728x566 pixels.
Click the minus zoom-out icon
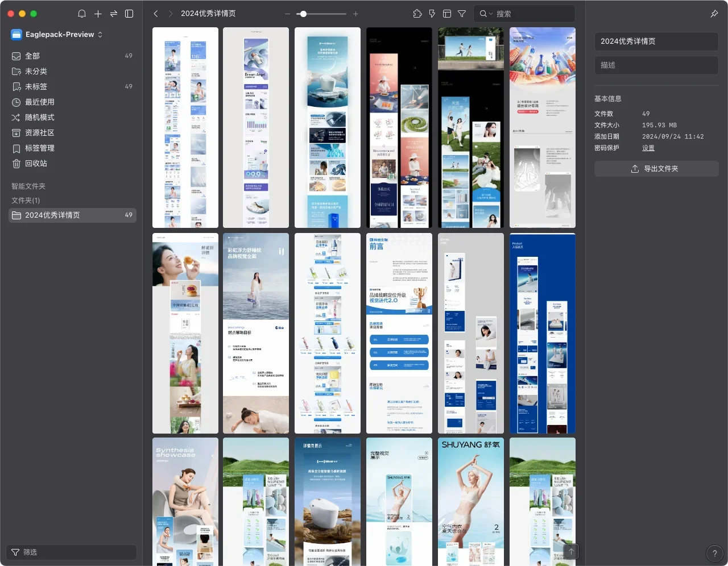pyautogui.click(x=287, y=14)
